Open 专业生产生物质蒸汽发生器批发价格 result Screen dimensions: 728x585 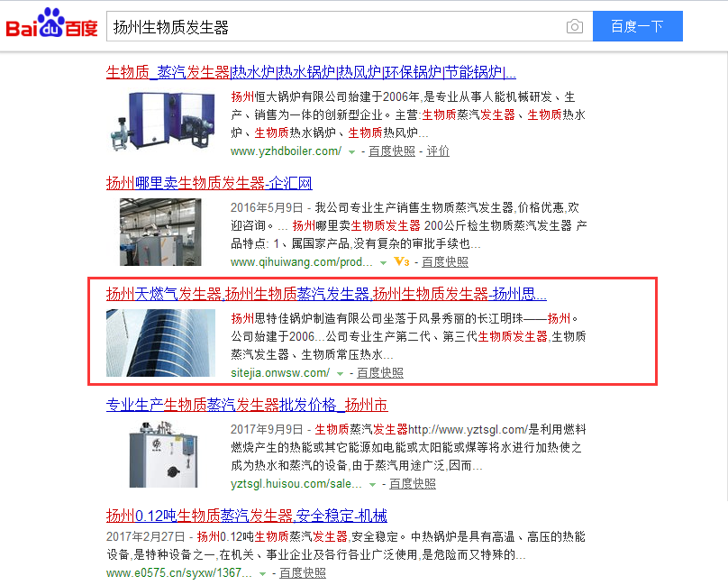pos(247,406)
